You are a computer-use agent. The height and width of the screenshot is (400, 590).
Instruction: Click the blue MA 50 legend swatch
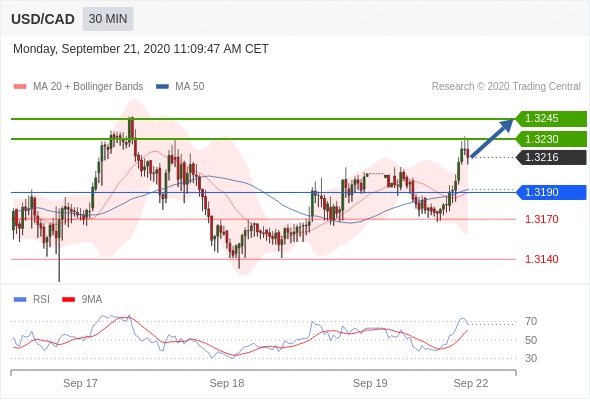pos(162,87)
